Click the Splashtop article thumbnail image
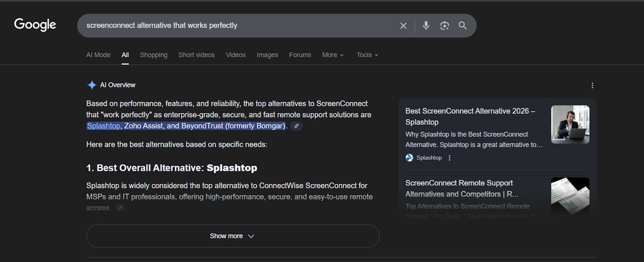 click(x=570, y=124)
